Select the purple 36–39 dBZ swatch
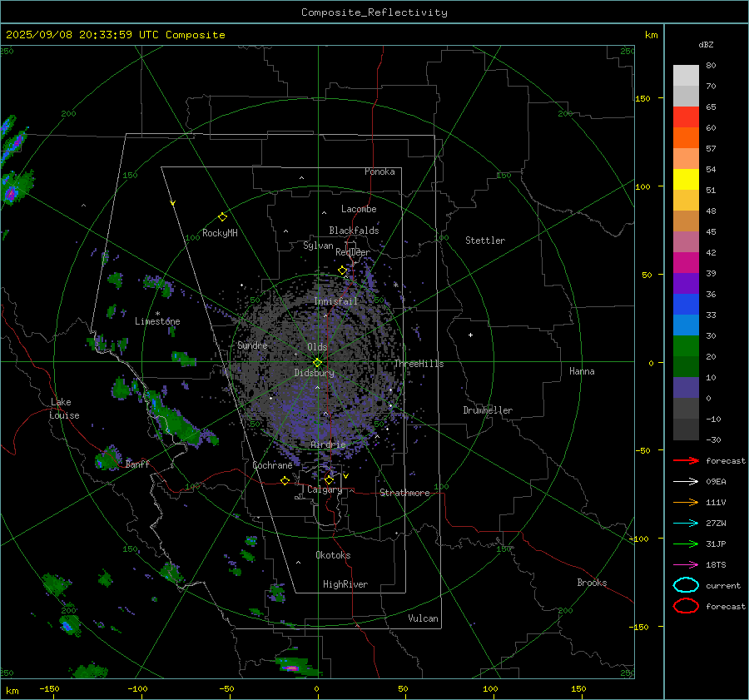This screenshot has width=749, height=700. click(x=686, y=283)
